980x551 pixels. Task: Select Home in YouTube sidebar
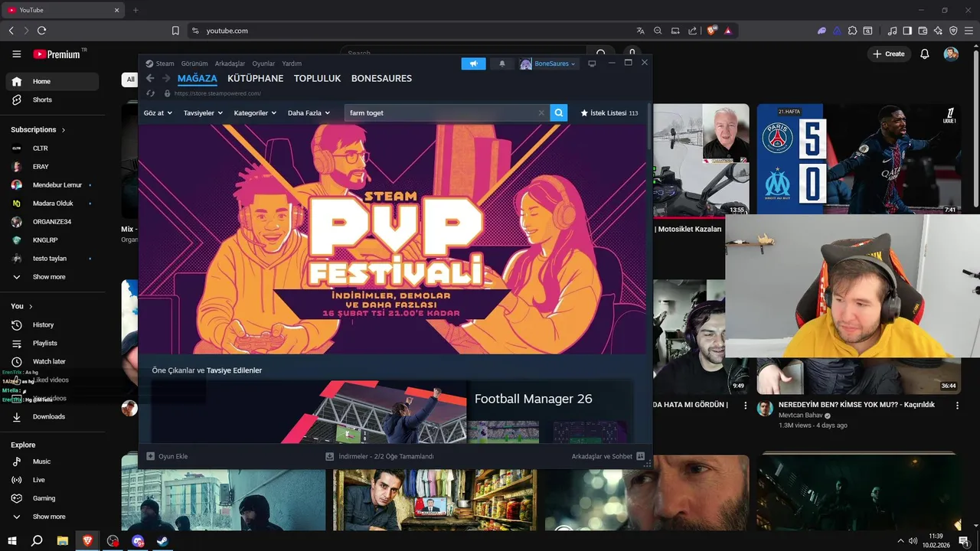coord(52,81)
